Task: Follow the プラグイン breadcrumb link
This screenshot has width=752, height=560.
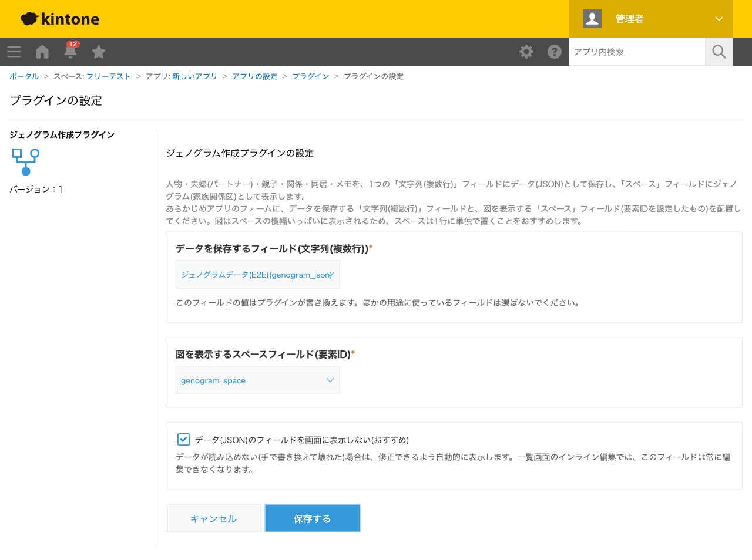Action: click(x=311, y=76)
